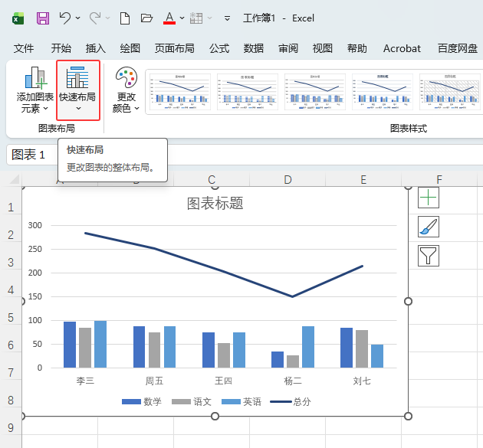Viewport: 483px width, 448px height.
Task: Click the chart elements plus button
Action: [428, 198]
